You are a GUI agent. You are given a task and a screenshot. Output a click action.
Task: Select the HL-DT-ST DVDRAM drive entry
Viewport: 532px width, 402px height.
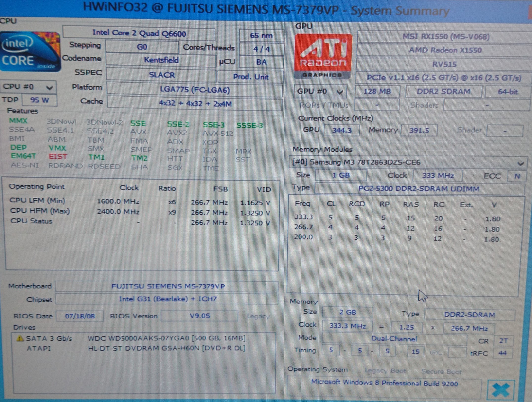tap(166, 348)
